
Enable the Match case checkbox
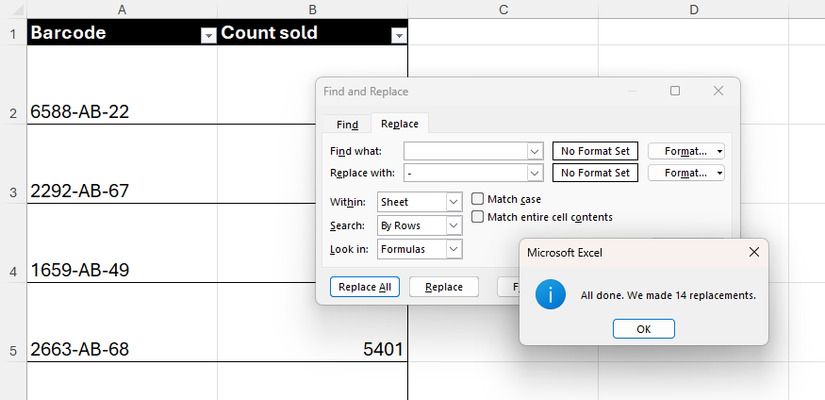pos(477,199)
